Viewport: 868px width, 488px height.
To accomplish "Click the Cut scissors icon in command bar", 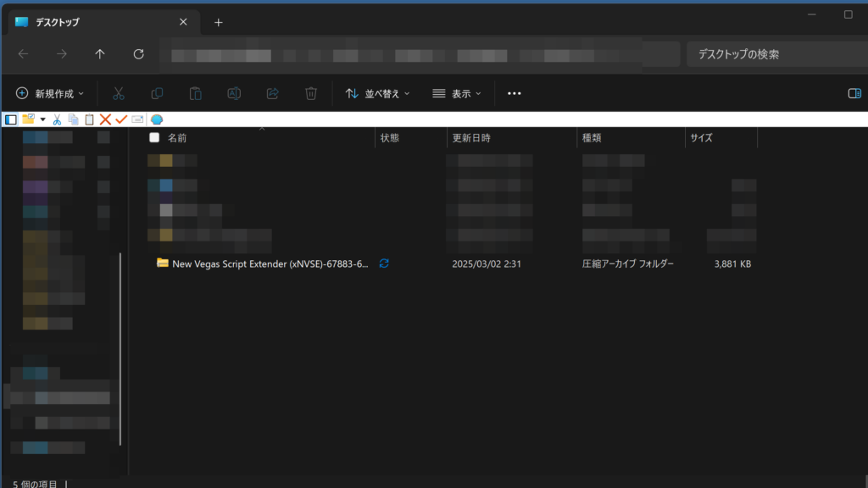I will pyautogui.click(x=120, y=93).
